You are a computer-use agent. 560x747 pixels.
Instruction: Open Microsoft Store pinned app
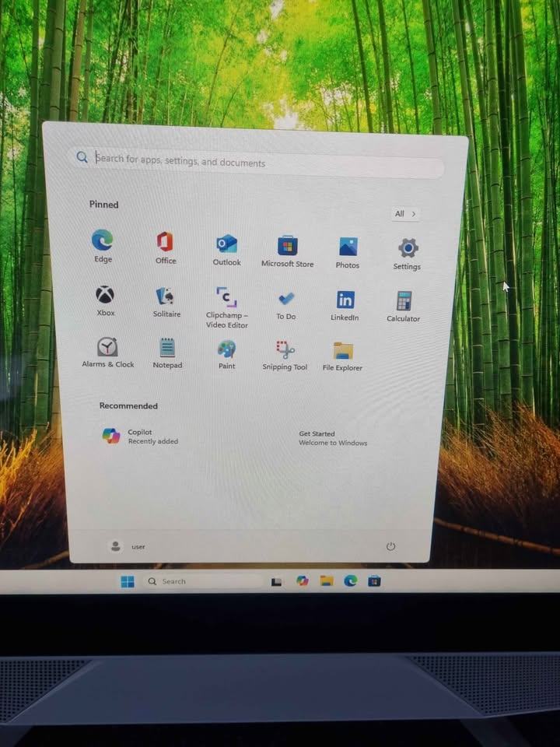(x=287, y=251)
